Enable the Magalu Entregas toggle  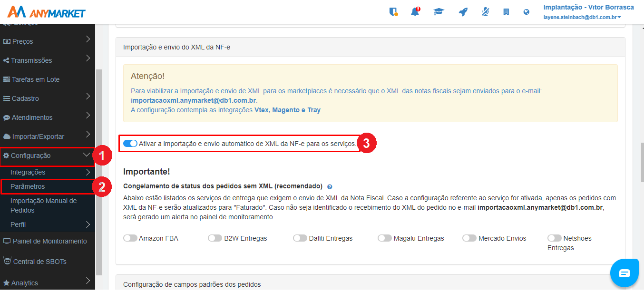(385, 238)
